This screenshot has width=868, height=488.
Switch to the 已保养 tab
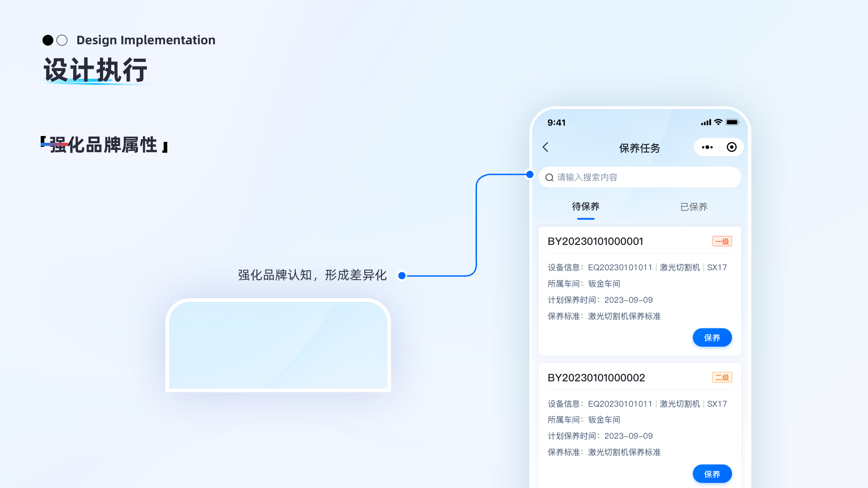[x=693, y=207]
